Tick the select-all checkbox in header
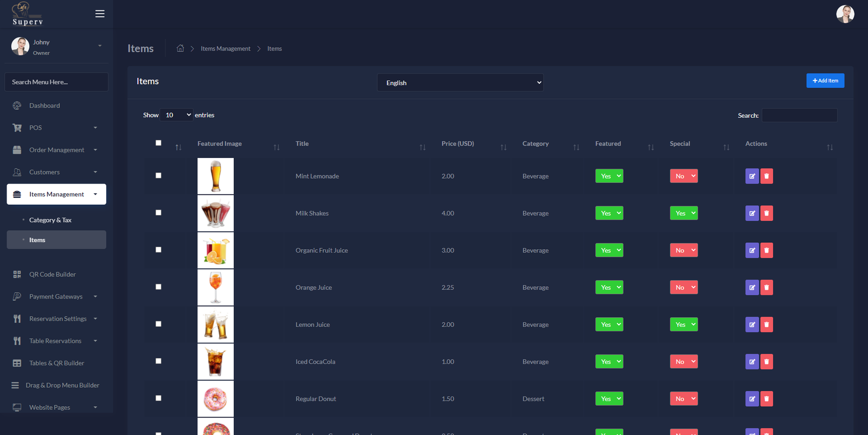The width and height of the screenshot is (868, 435). point(158,143)
